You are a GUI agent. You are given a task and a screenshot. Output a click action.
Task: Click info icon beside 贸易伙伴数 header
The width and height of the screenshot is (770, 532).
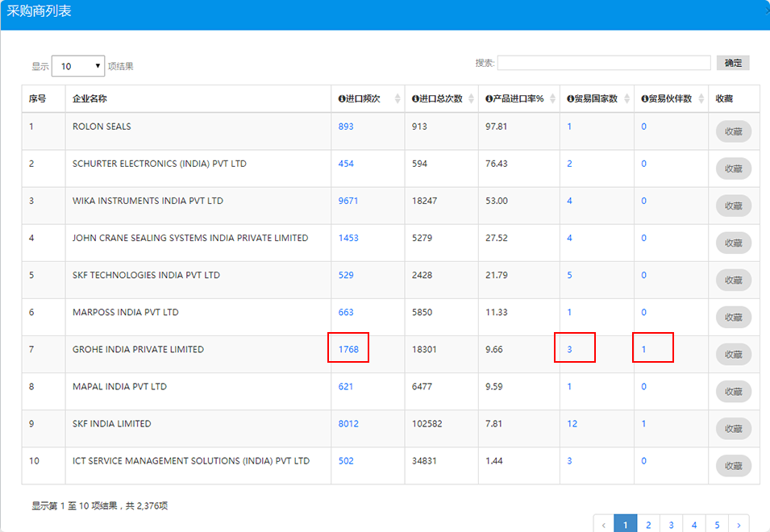point(645,98)
